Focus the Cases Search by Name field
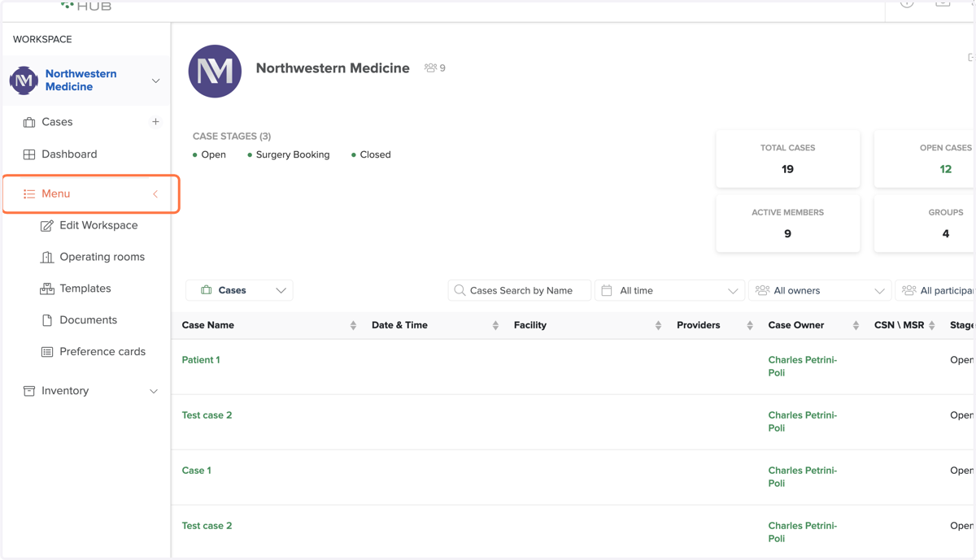Image resolution: width=976 pixels, height=560 pixels. [519, 290]
